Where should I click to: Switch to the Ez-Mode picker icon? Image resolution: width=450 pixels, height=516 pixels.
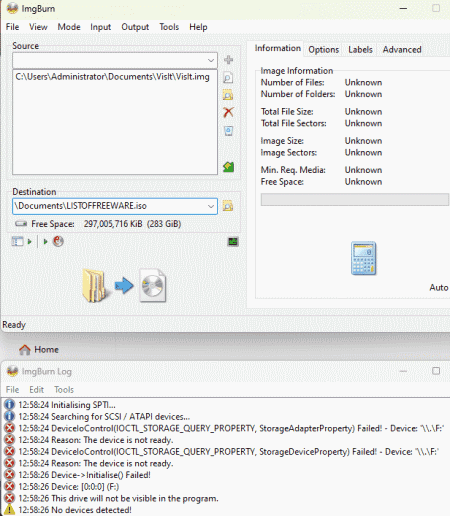17,241
